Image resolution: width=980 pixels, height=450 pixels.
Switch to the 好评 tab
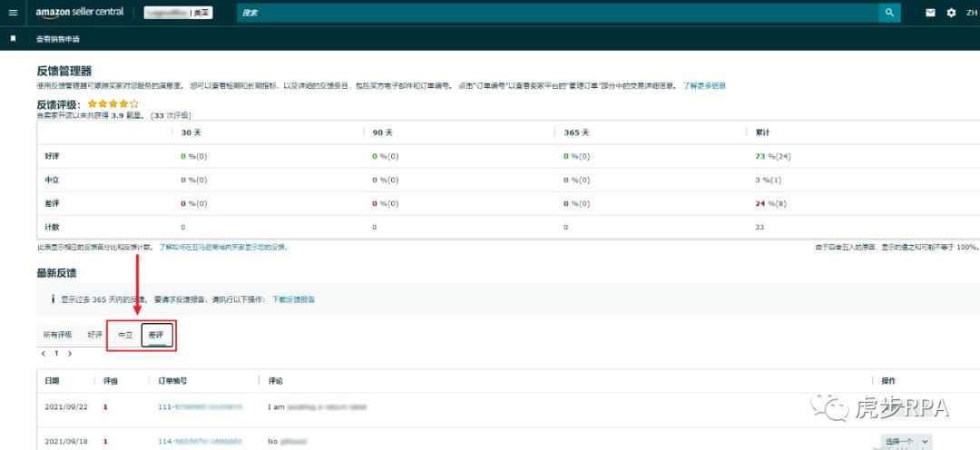95,335
